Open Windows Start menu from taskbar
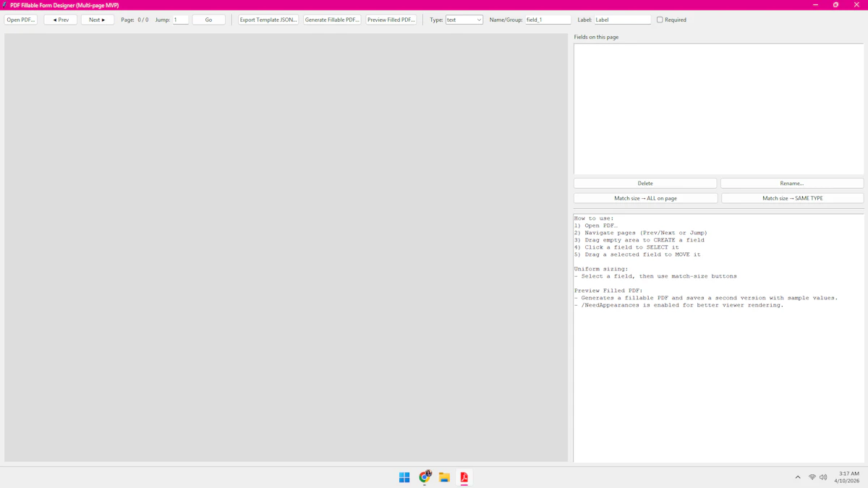Viewport: 868px width, 488px height. pyautogui.click(x=404, y=477)
